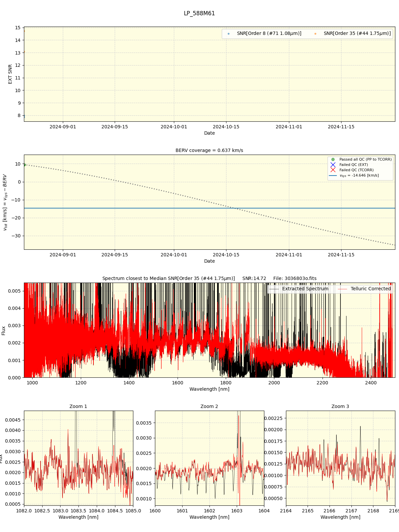Viewport: 399px width, 532px height.
Task: Click the 1800 wavelength tick in spectrum plot
Action: (226, 383)
